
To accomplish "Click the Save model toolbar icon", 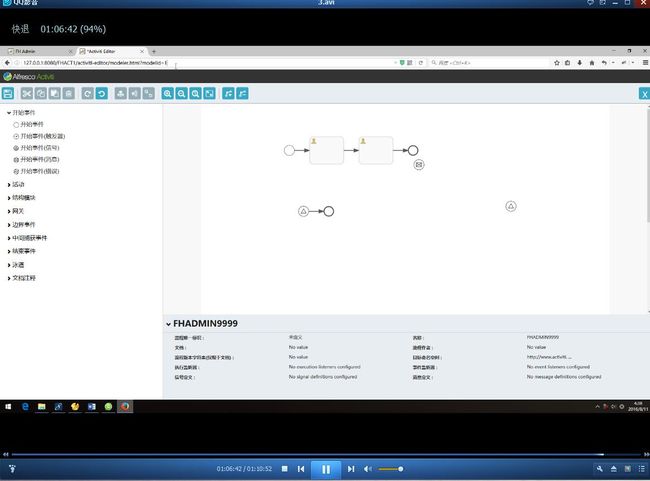I will point(8,93).
